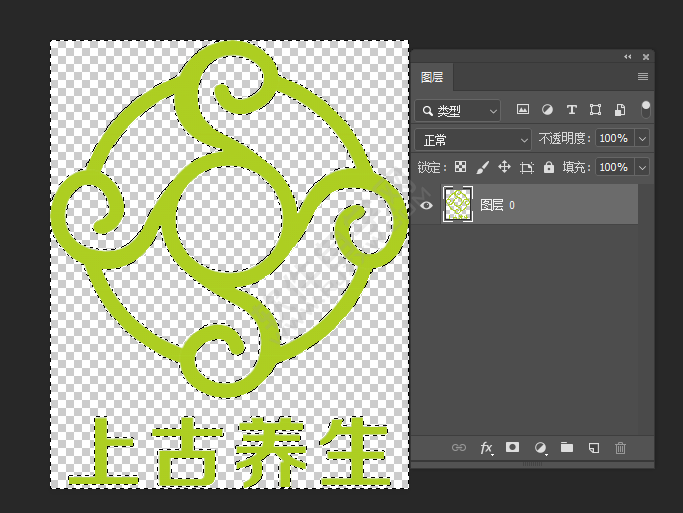This screenshot has width=683, height=513.
Task: Select the 图层 0 layer name
Action: pyautogui.click(x=497, y=205)
